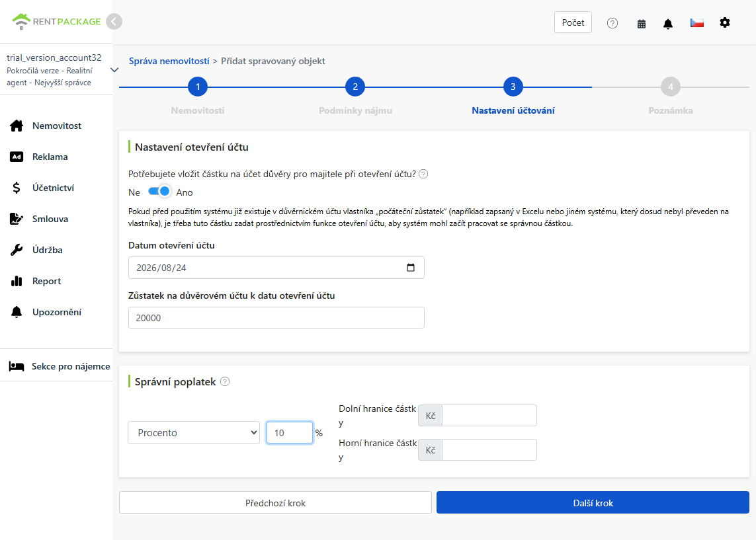
Task: Click the Účetnictví dollar icon
Action: [x=17, y=188]
